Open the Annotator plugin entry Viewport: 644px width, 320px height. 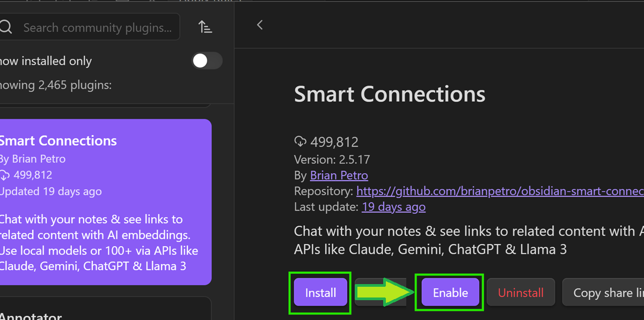32,315
